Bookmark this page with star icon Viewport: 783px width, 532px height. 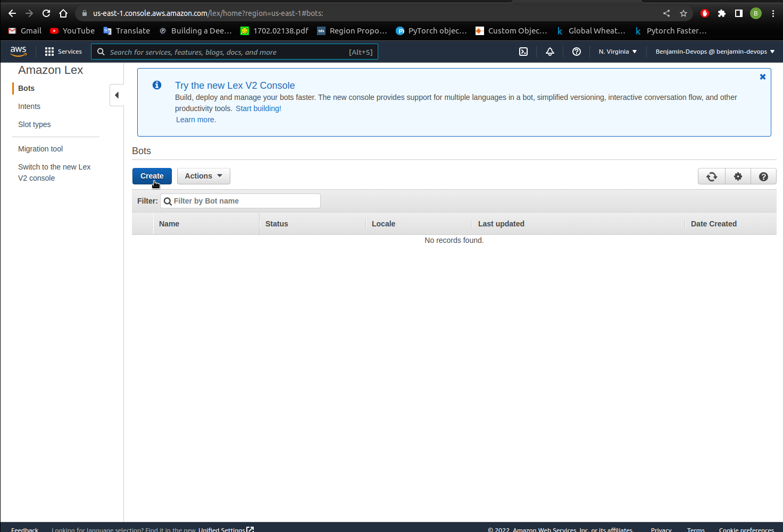[x=684, y=13]
